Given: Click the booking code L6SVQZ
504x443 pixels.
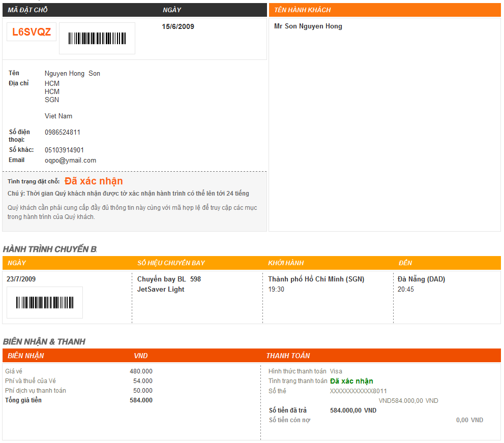Looking at the screenshot, I should pos(32,32).
